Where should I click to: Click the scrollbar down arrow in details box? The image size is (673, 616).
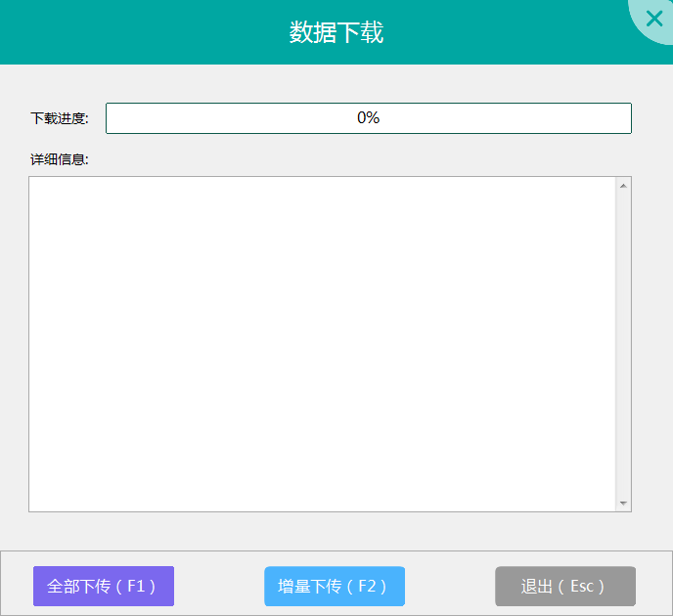point(623,503)
